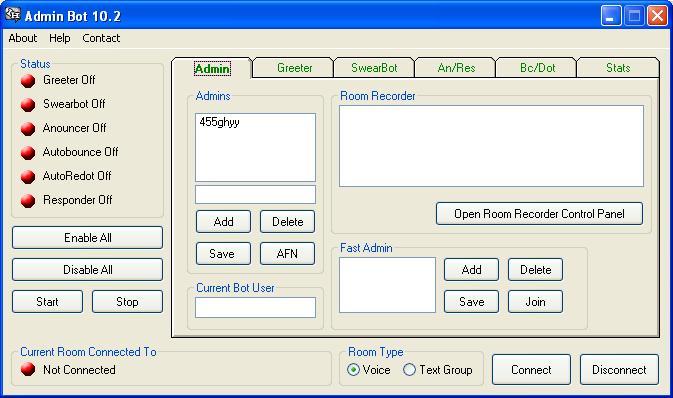Click the Anouncer Off status label
Screen dimensions: 673x398
point(75,128)
